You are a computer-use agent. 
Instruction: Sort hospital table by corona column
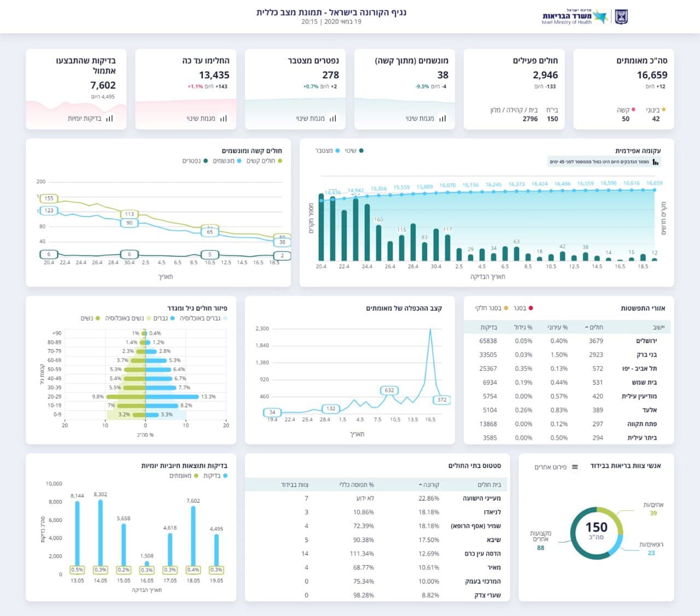(429, 485)
